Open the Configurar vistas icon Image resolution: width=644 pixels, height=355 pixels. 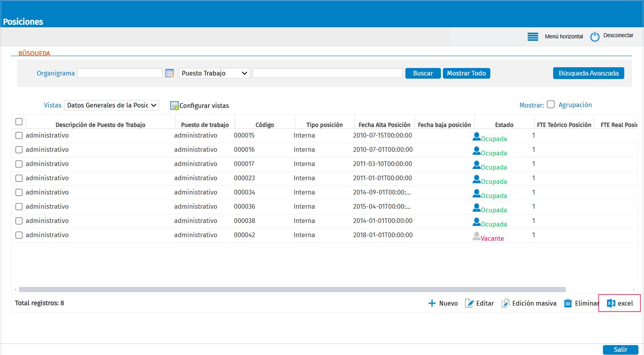[175, 106]
